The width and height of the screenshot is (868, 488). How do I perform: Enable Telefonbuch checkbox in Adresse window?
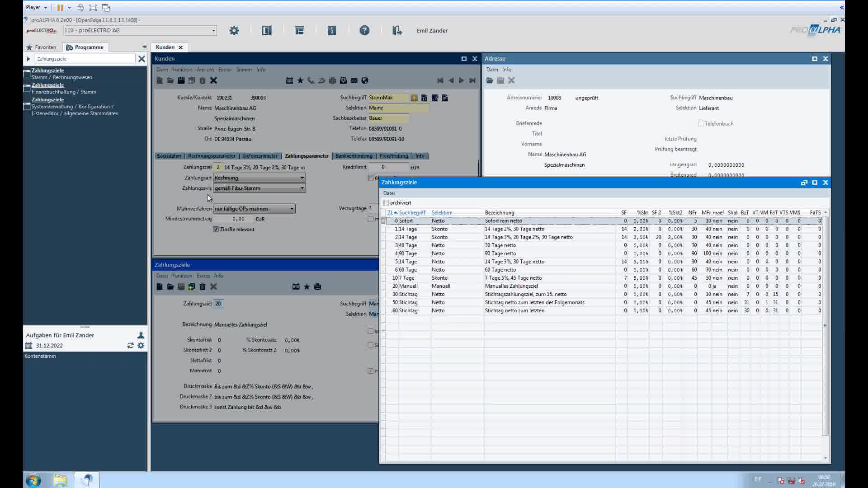click(701, 123)
